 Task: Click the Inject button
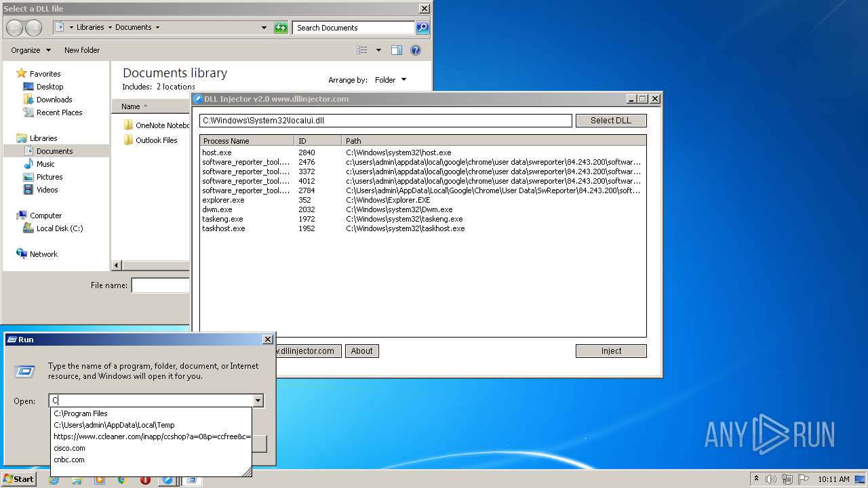(x=611, y=351)
